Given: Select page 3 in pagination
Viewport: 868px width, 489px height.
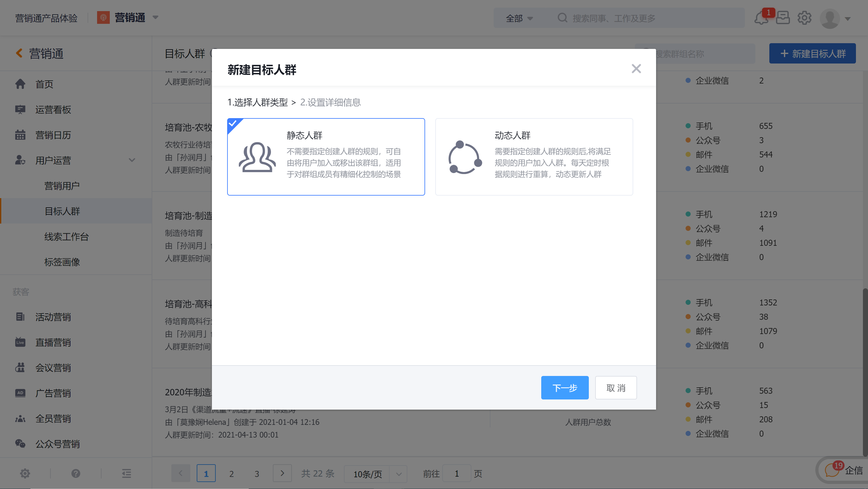Looking at the screenshot, I should click(x=257, y=473).
